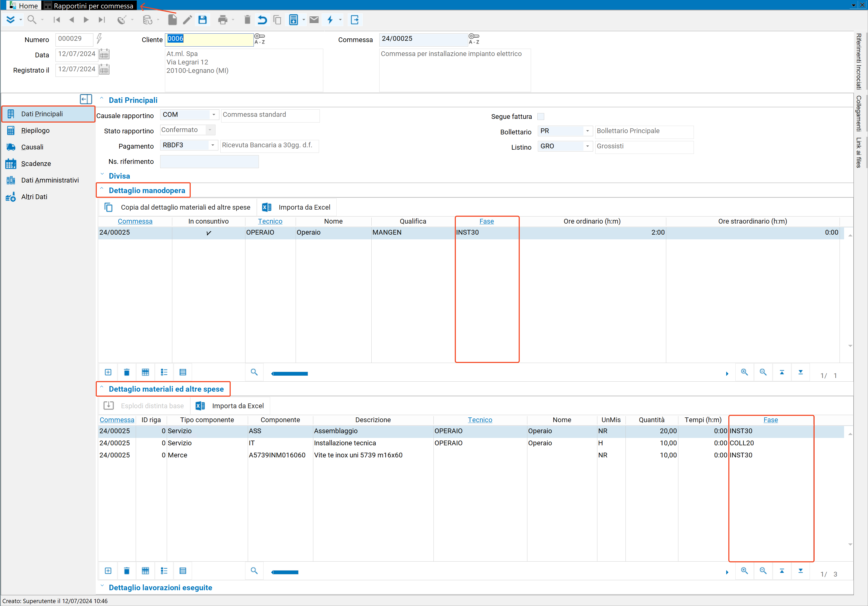This screenshot has width=868, height=606.
Task: Toggle In consuntivo checkmark for OPERAIO row
Action: click(x=209, y=233)
